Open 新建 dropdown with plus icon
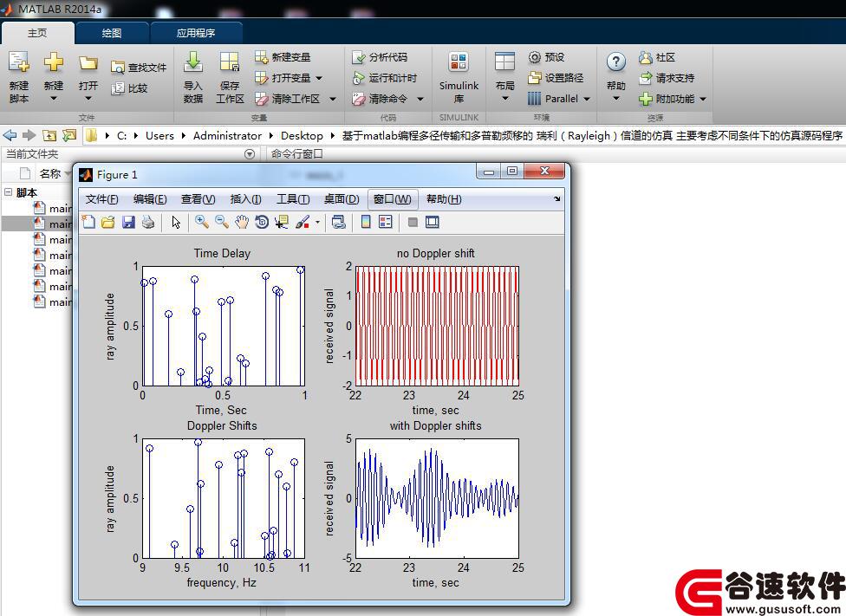Screen dimensions: 846x616 54,77
